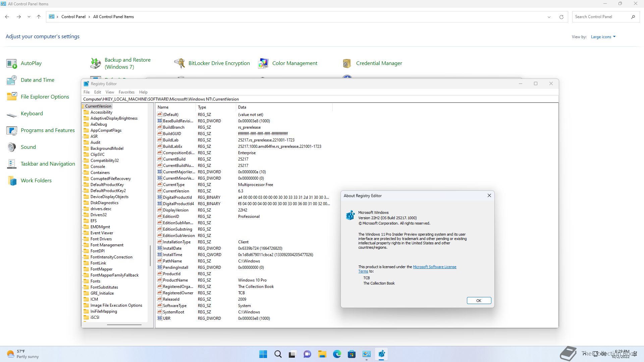Expand the address bar history dropdown
644x362 pixels.
(549, 17)
